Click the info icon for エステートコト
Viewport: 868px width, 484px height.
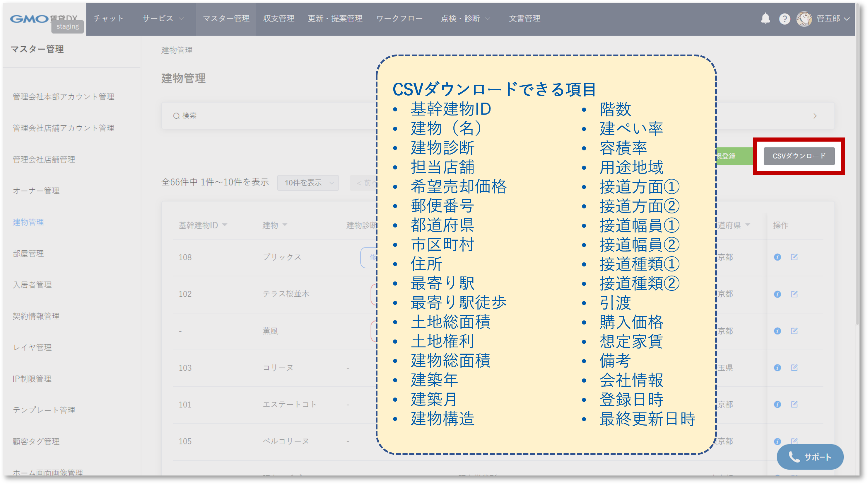point(777,404)
